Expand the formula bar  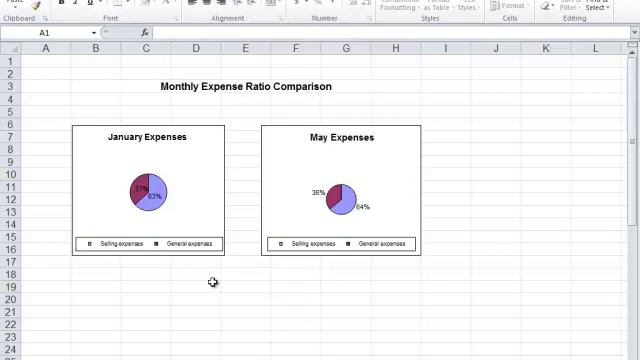tap(634, 32)
